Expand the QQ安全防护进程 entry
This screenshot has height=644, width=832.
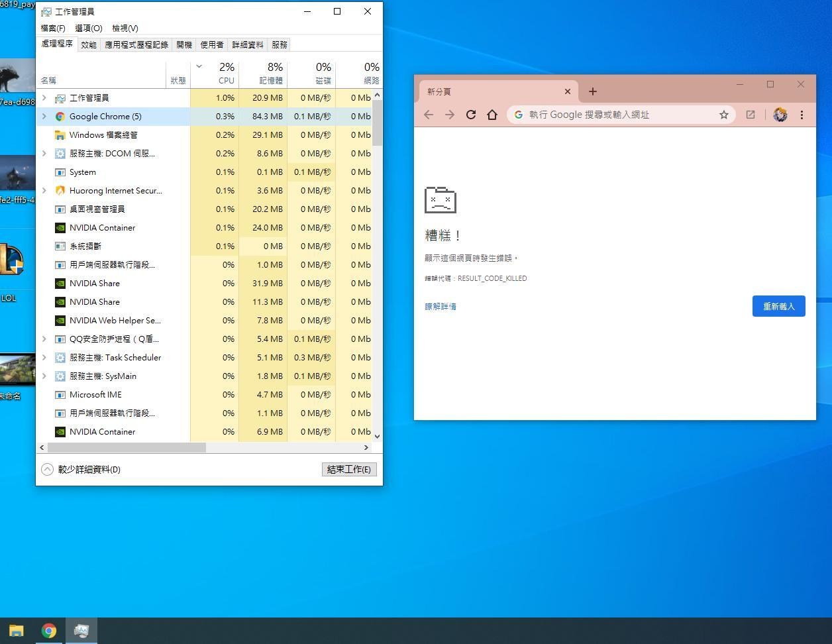(x=44, y=339)
